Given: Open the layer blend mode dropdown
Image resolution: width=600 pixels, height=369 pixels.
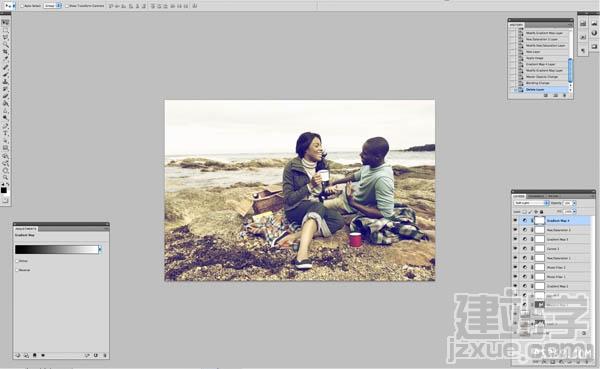Looking at the screenshot, I should click(x=531, y=203).
